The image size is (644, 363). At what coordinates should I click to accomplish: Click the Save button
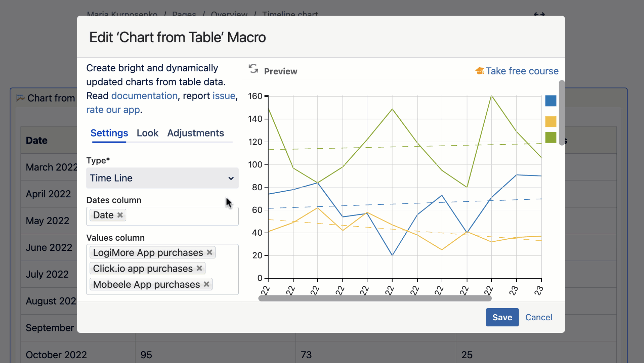click(502, 317)
